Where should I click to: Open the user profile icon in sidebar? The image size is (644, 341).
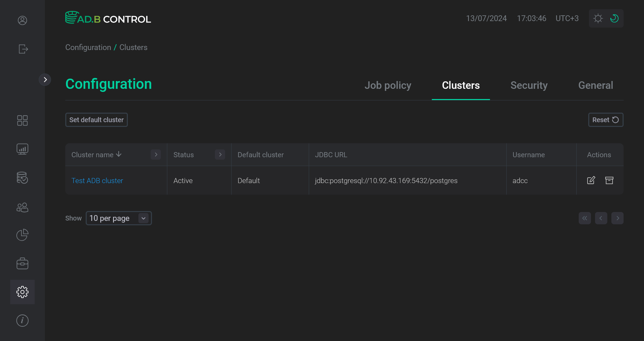22,20
